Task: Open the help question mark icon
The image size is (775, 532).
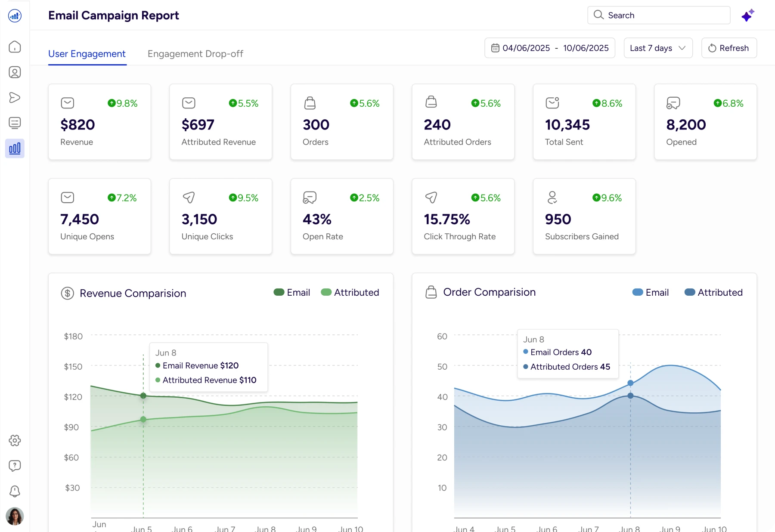Action: point(15,466)
